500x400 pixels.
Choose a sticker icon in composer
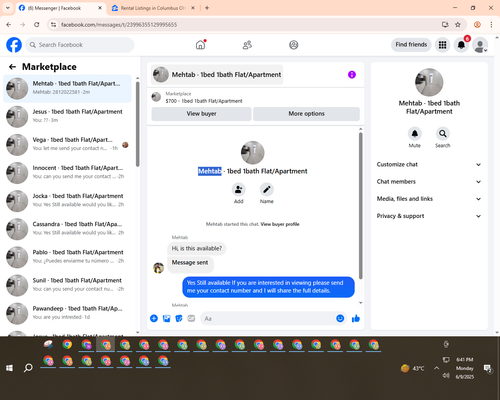179,318
